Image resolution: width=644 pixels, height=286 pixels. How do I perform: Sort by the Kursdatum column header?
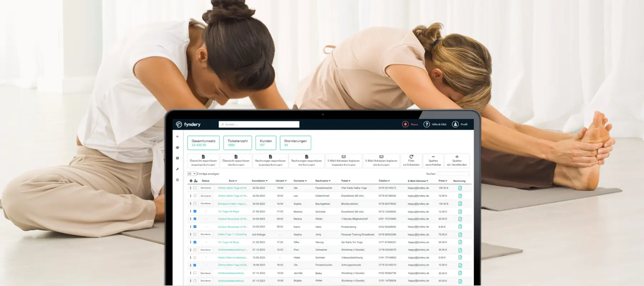[x=259, y=181]
